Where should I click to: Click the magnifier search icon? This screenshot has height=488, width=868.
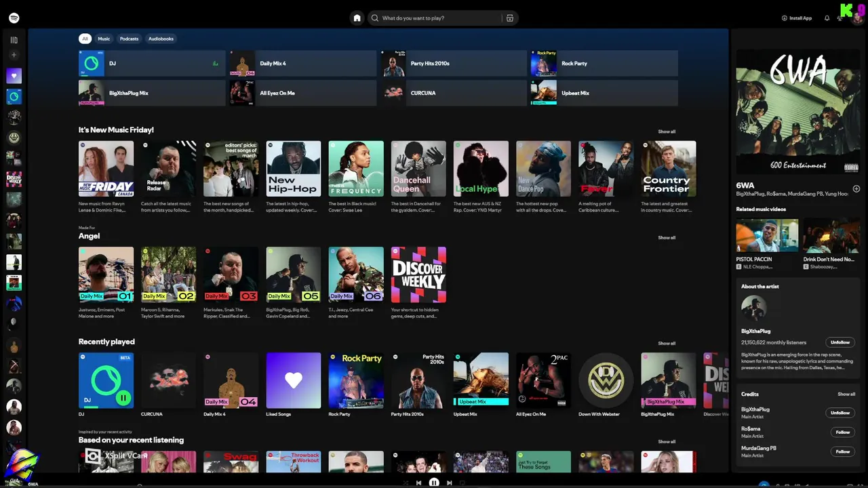375,18
